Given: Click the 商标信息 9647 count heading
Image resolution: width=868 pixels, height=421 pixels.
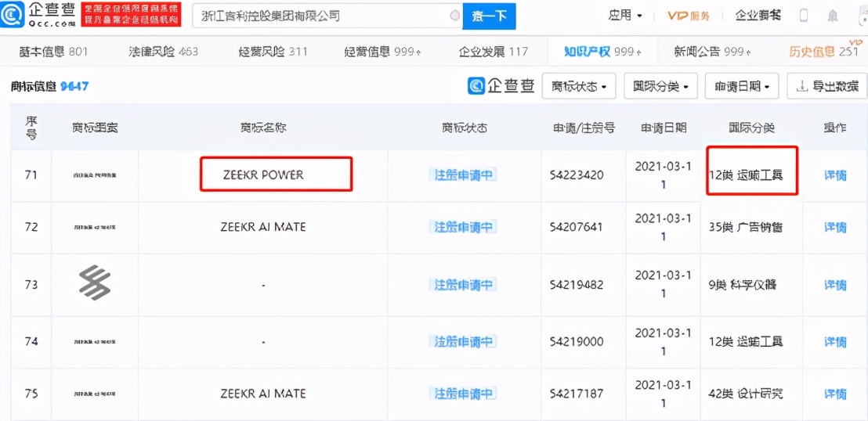Looking at the screenshot, I should [x=50, y=86].
